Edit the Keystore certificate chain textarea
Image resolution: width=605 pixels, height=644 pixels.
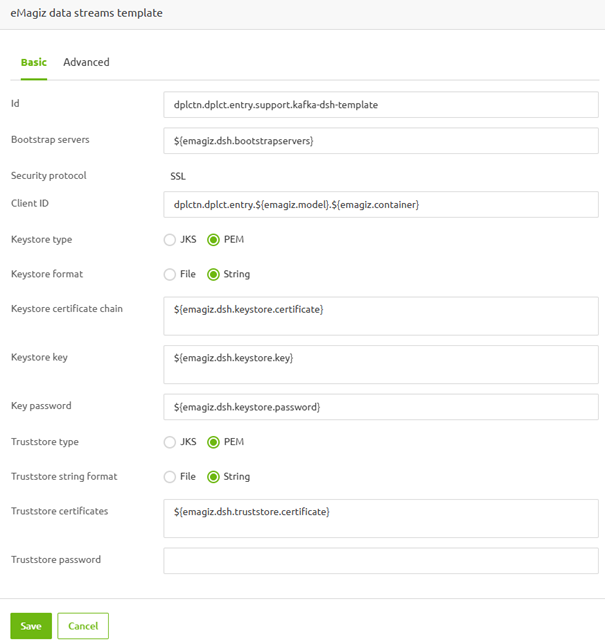pos(381,316)
